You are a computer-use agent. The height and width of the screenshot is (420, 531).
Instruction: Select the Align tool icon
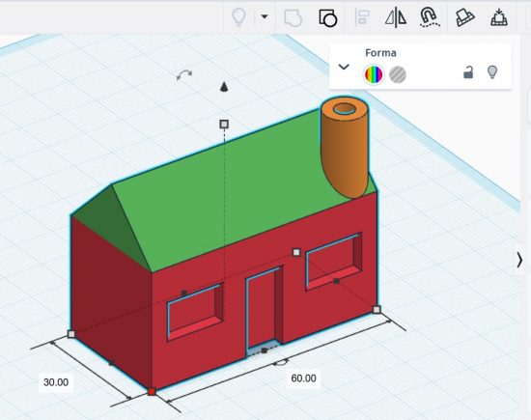[362, 17]
